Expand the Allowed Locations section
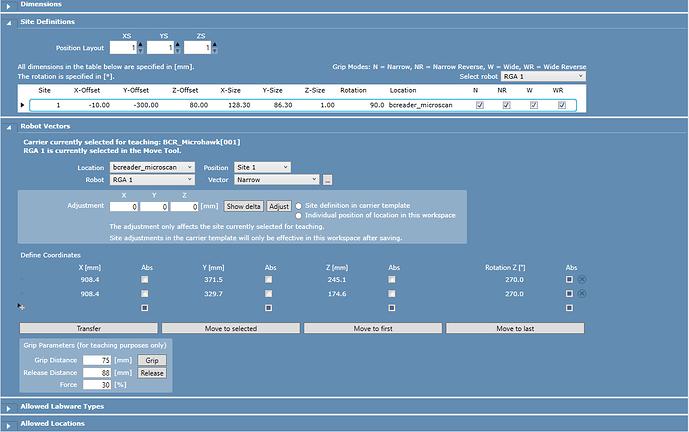The image size is (689, 432). [8, 425]
